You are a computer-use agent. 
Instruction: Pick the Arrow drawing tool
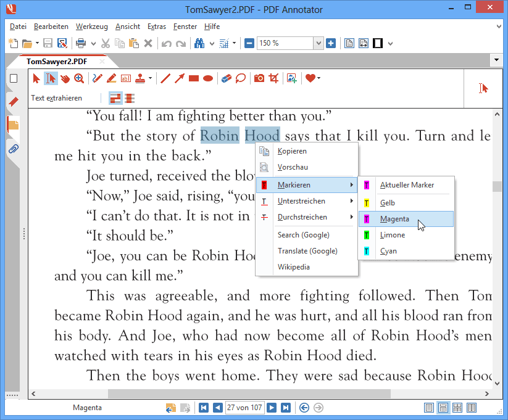(x=180, y=78)
